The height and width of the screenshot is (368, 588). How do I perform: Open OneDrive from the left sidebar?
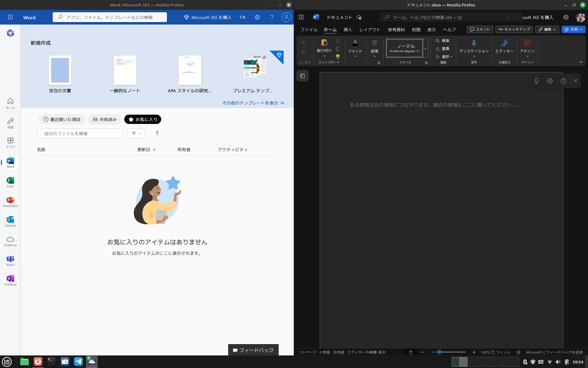point(10,241)
